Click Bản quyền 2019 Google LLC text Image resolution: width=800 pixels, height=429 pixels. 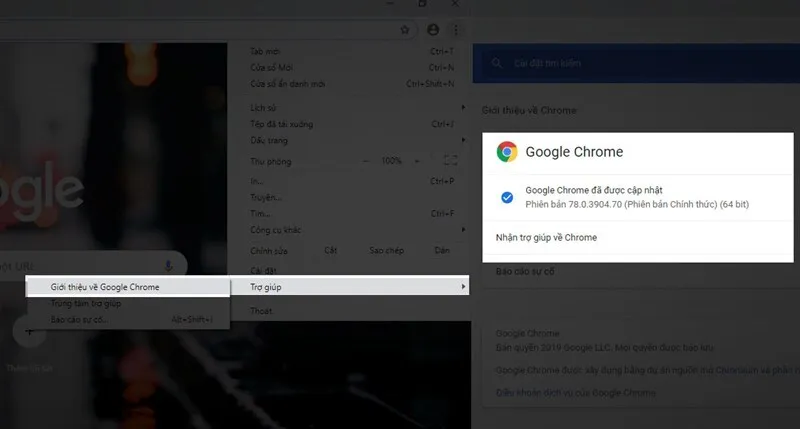pos(605,348)
